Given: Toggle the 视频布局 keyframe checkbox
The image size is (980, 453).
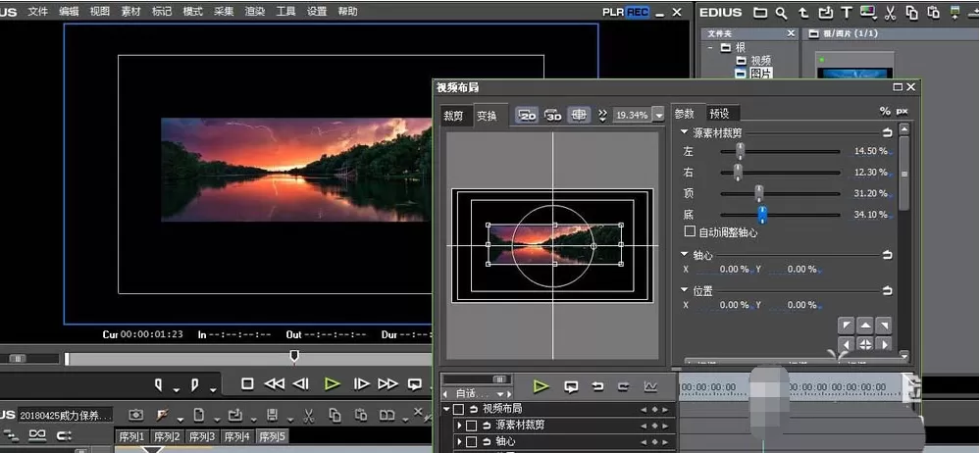Looking at the screenshot, I should point(458,409).
